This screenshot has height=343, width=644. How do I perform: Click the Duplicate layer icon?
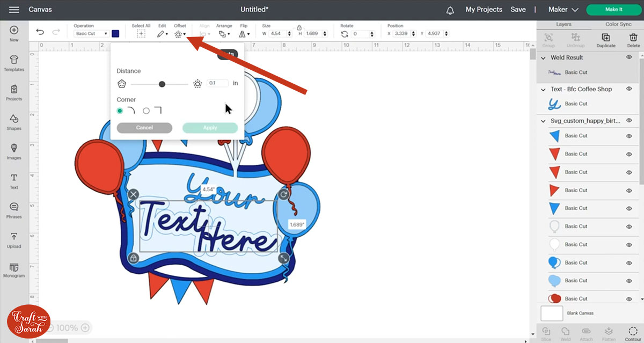tap(606, 39)
